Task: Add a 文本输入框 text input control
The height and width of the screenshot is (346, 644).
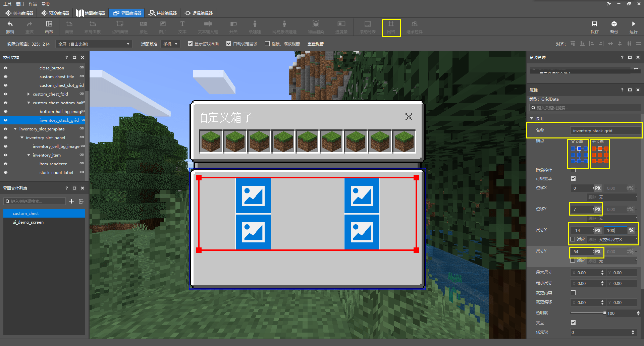Action: point(208,27)
